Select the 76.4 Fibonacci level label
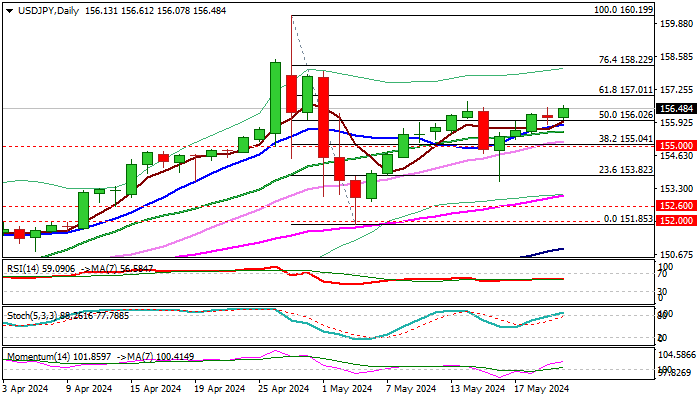This screenshot has height=400, width=700. tap(626, 59)
